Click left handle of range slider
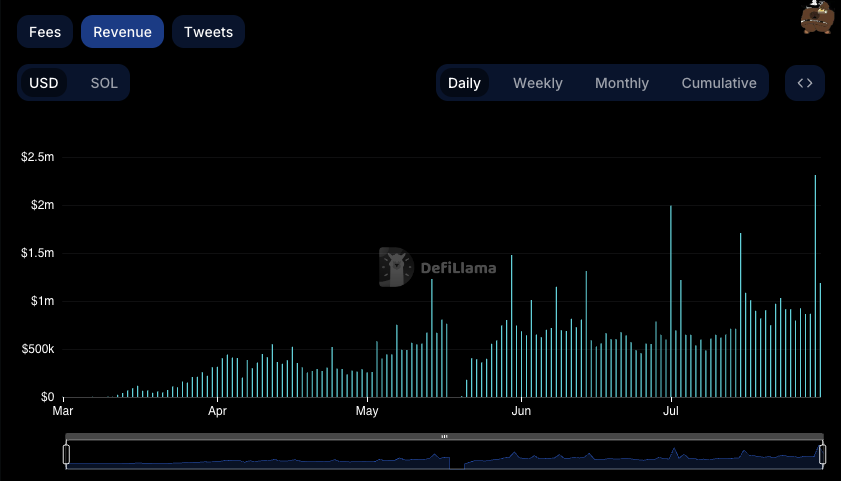This screenshot has width=841, height=481. [x=67, y=454]
